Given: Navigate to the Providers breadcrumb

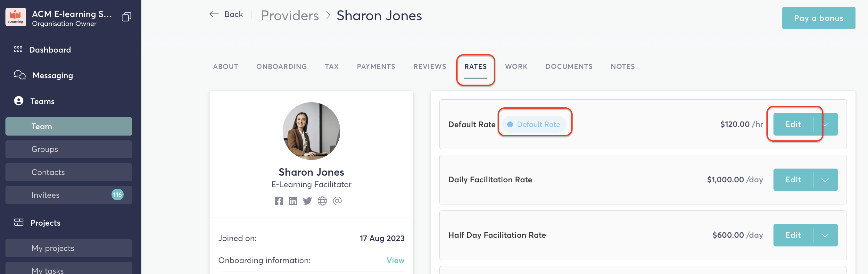Looking at the screenshot, I should point(289,15).
